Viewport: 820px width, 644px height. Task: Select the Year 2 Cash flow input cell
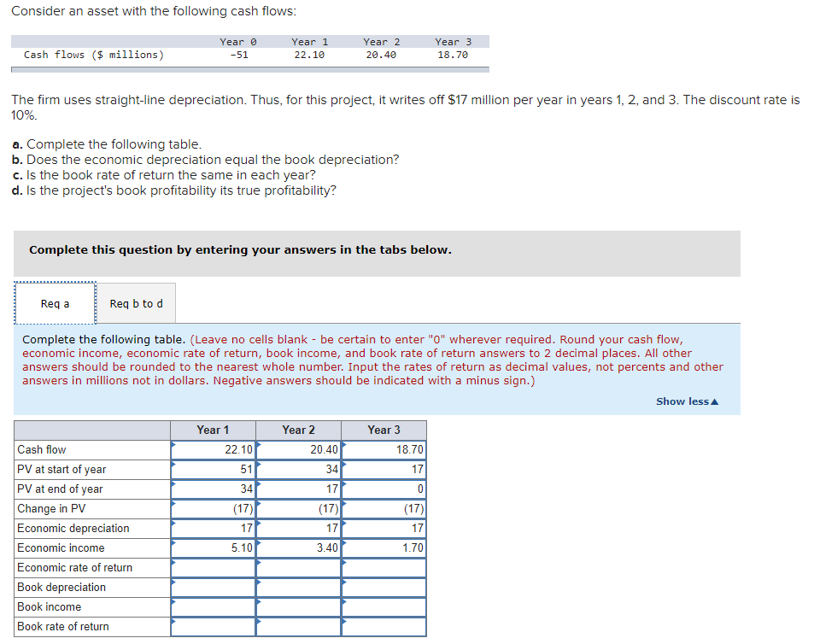pyautogui.click(x=298, y=449)
